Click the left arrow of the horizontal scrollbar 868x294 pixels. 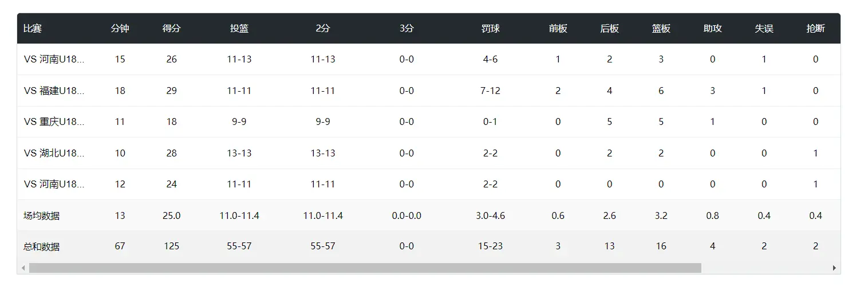tap(23, 268)
